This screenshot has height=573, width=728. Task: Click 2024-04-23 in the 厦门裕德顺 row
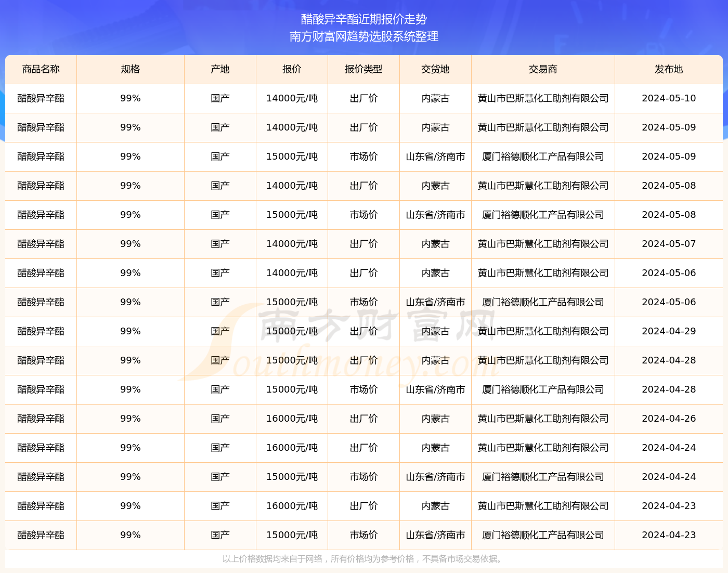coord(669,535)
